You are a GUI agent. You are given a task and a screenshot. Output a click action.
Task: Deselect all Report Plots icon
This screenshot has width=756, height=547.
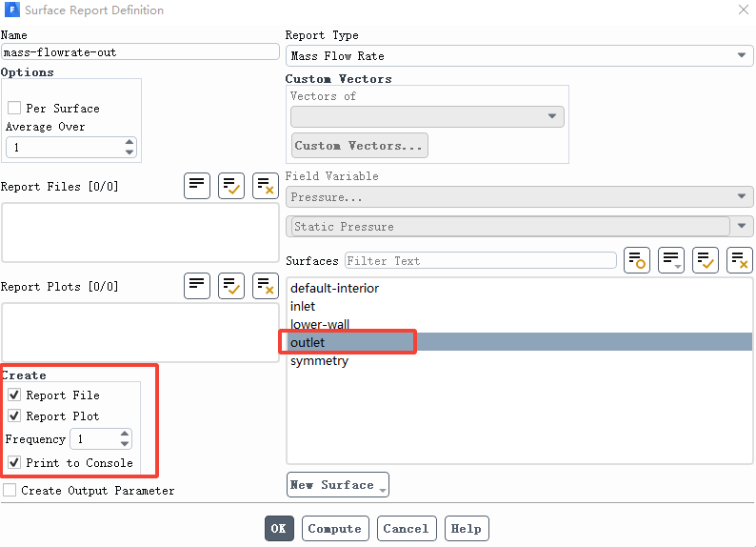(266, 286)
